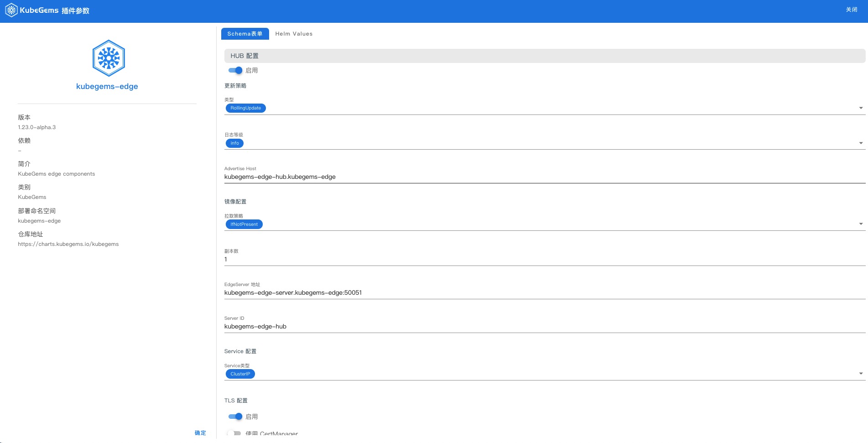Click the ClusterIP chip

click(x=240, y=374)
